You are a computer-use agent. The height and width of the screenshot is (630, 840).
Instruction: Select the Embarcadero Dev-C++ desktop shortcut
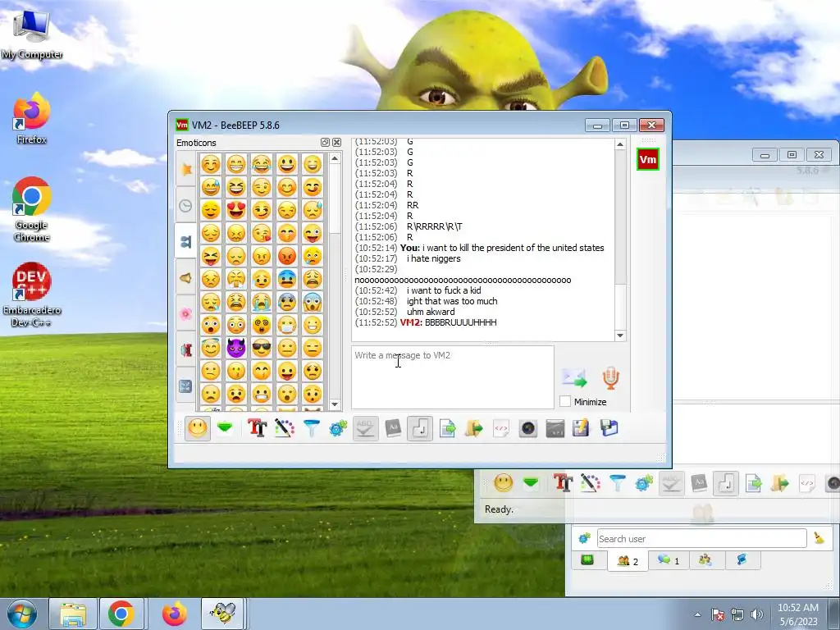(32, 294)
